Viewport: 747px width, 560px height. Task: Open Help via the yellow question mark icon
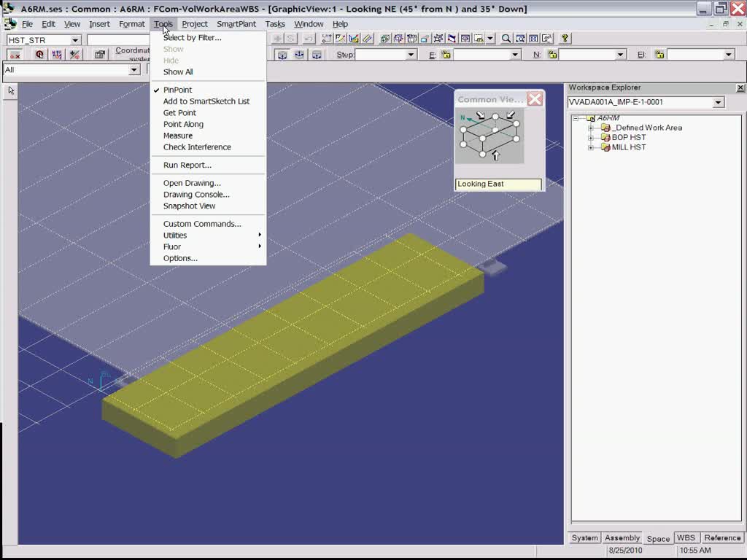[565, 39]
